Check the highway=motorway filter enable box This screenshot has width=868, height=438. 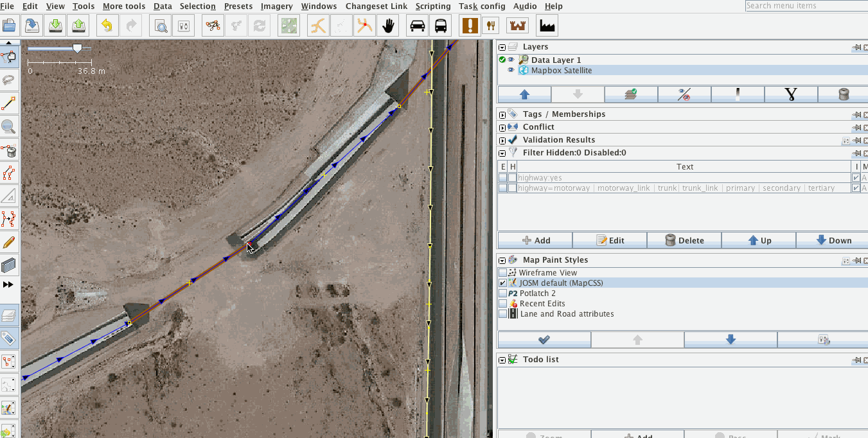click(503, 188)
